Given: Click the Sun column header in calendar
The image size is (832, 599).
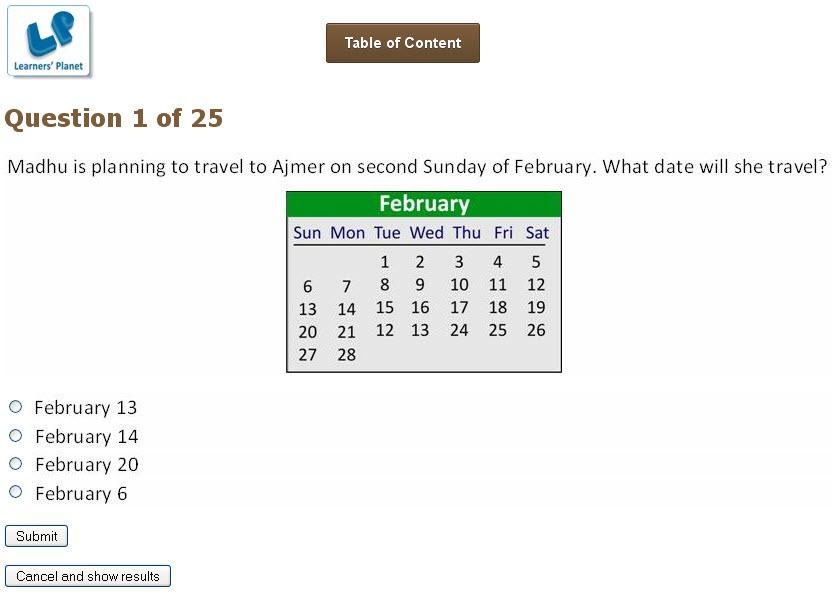Looking at the screenshot, I should [307, 233].
